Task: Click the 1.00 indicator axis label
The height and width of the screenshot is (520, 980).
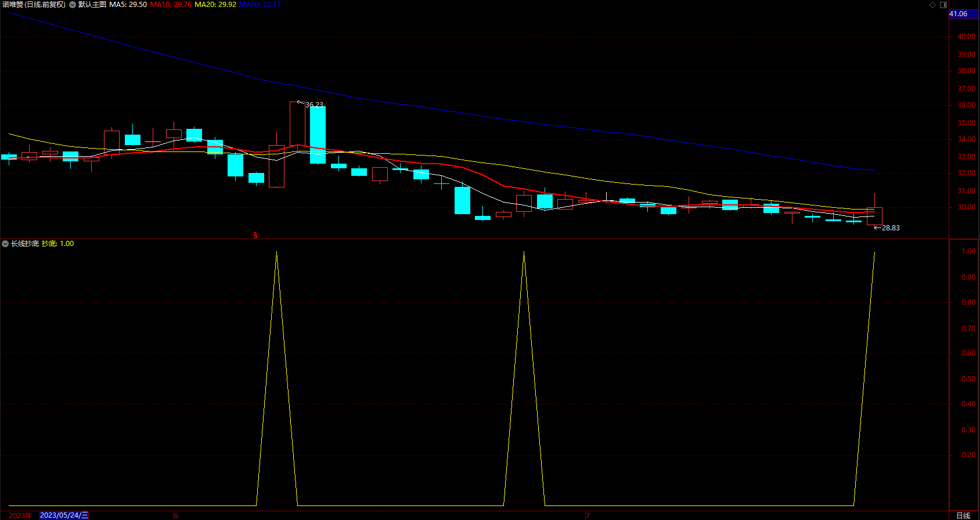Action: tap(968, 251)
